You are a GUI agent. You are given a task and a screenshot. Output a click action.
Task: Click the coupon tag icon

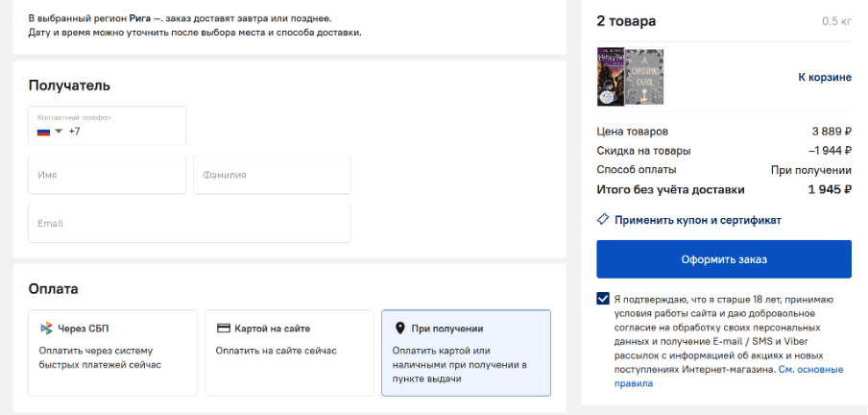click(603, 220)
